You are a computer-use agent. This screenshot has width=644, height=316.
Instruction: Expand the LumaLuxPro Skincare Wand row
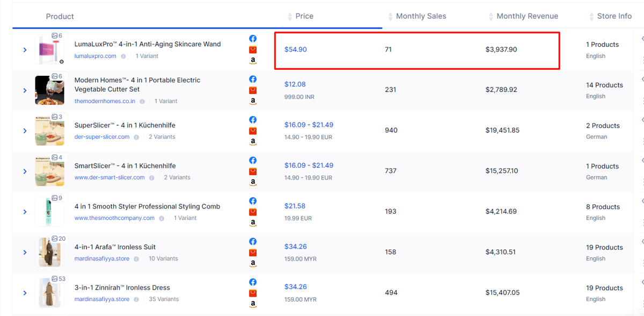[25, 49]
